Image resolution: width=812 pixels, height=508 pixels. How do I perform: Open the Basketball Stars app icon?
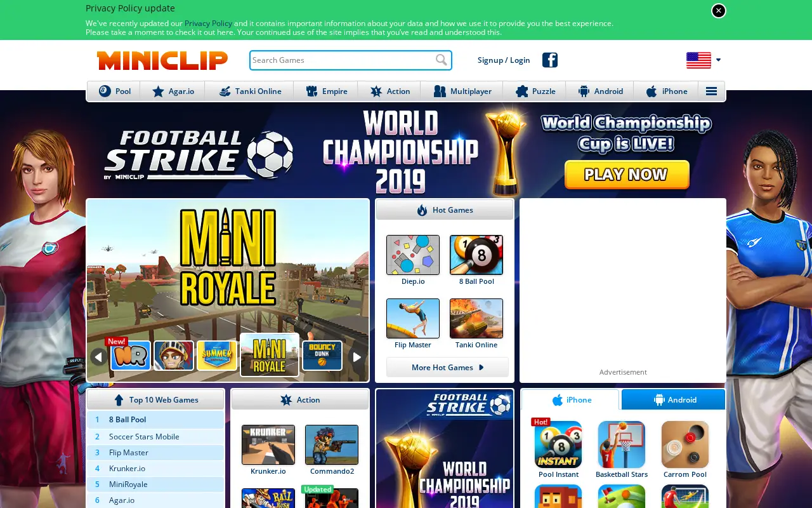click(622, 444)
